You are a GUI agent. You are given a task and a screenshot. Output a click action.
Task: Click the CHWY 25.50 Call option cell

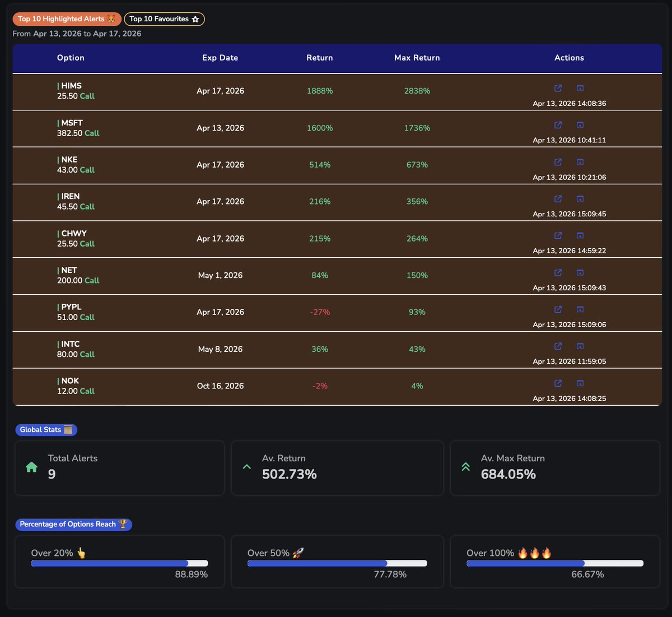(x=76, y=238)
